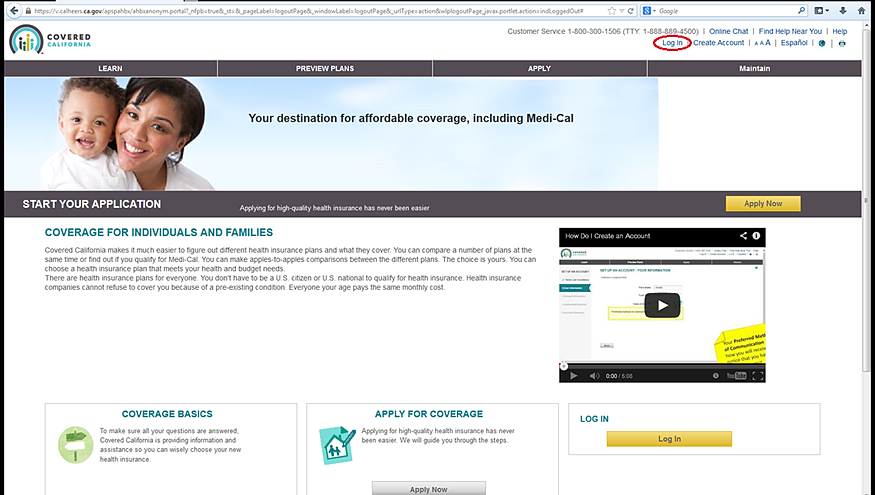875x495 pixels.
Task: Share the video using the share icon
Action: coord(743,236)
